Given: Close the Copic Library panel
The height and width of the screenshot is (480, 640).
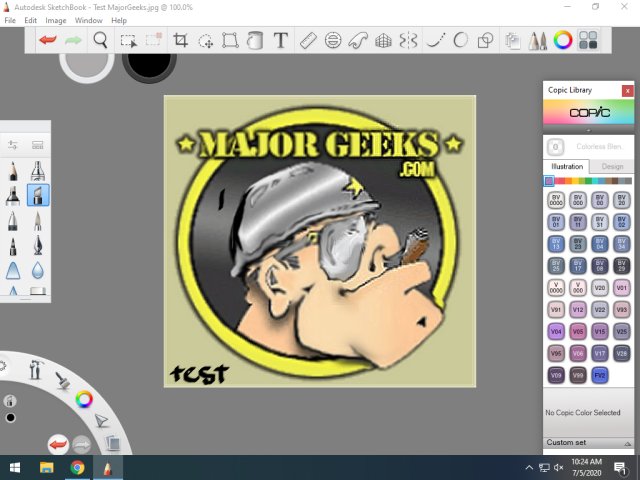Looking at the screenshot, I should pyautogui.click(x=627, y=91).
